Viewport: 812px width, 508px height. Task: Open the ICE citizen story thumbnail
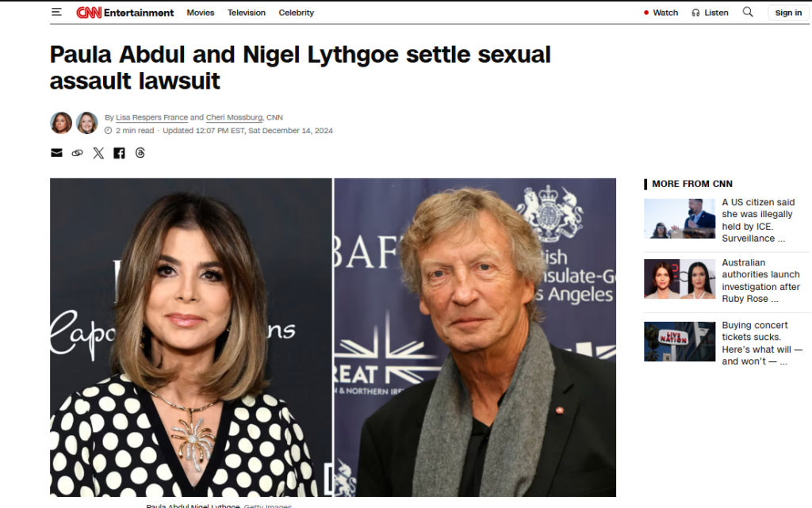[x=680, y=219]
